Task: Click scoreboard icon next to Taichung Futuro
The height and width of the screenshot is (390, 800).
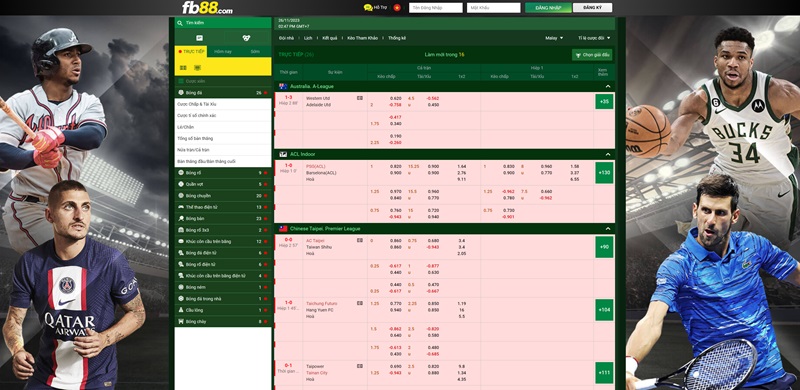Action: point(360,303)
